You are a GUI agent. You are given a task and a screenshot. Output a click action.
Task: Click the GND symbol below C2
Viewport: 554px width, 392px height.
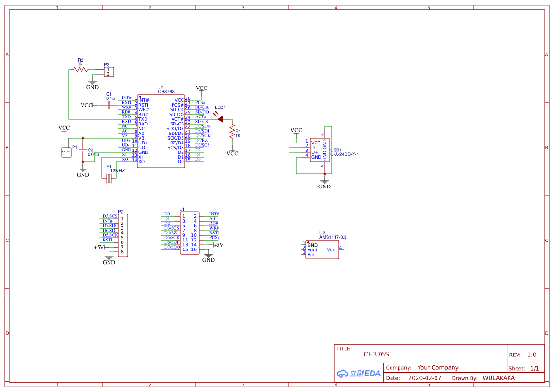[x=83, y=172]
